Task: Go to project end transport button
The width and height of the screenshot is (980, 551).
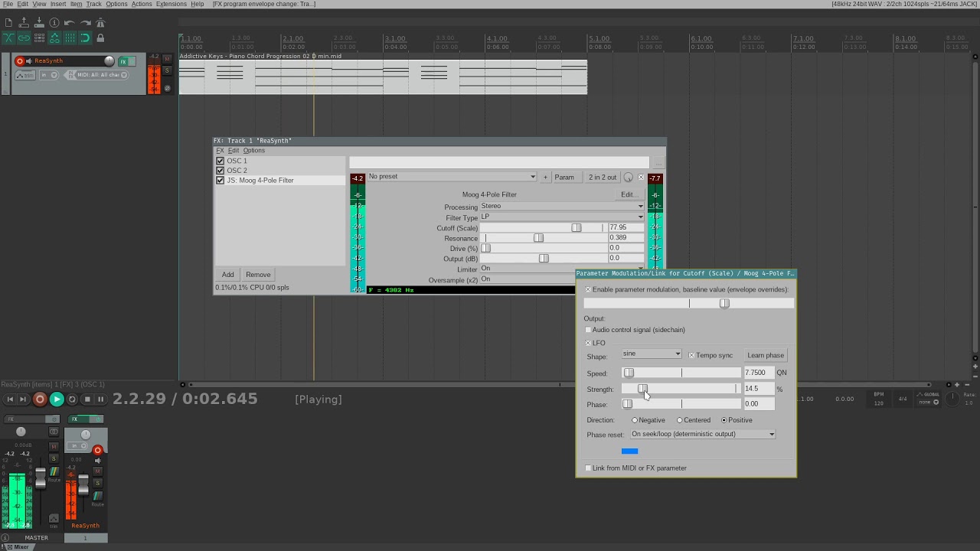Action: 23,399
